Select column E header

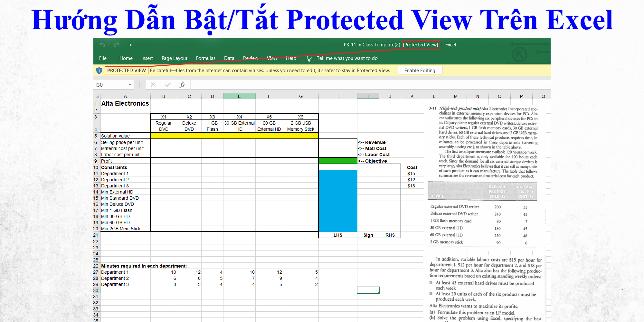tap(239, 96)
